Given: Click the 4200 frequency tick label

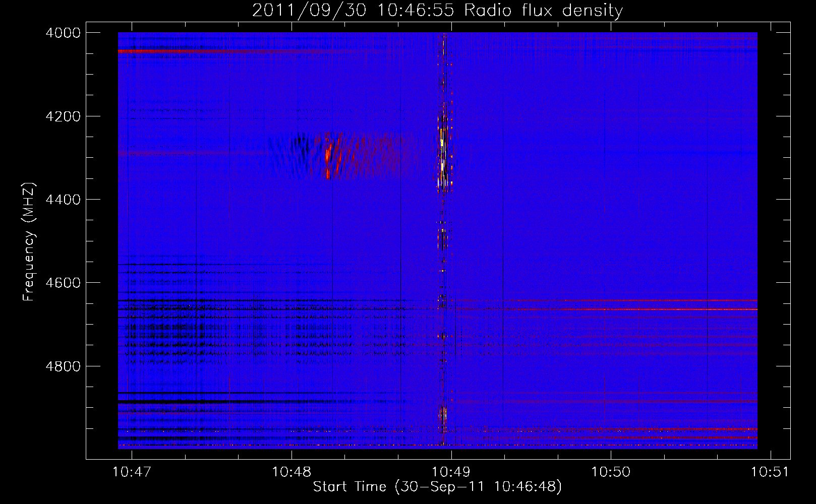Looking at the screenshot, I should 63,116.
